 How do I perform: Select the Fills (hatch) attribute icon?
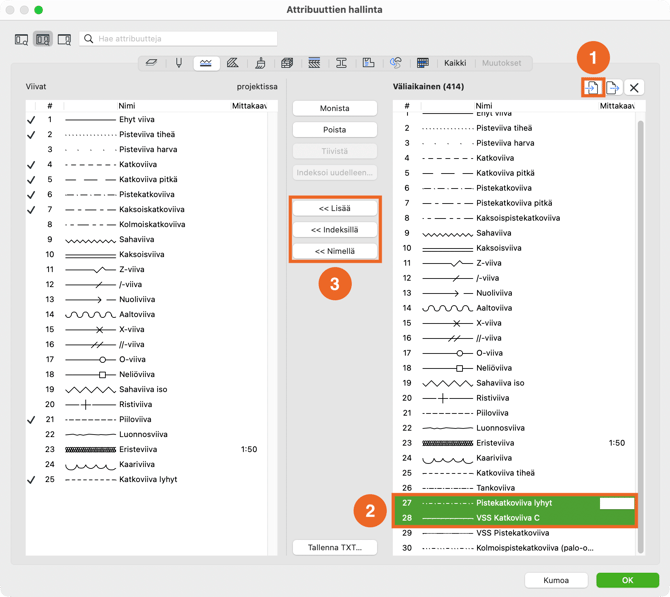point(233,63)
